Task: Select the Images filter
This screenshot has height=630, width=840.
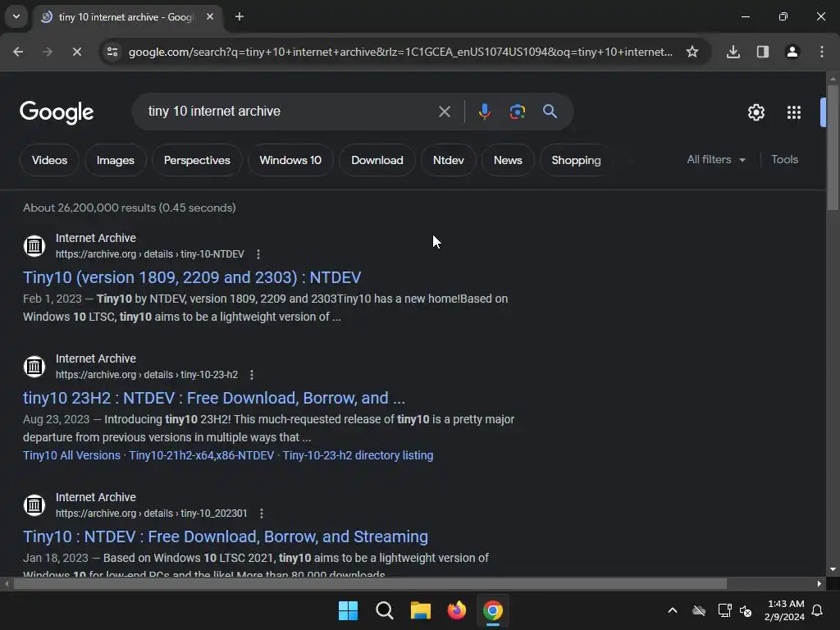Action: coord(115,160)
